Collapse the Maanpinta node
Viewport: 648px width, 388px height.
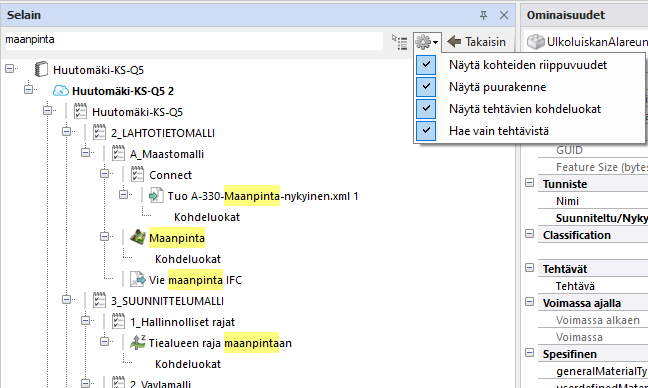tap(104, 236)
